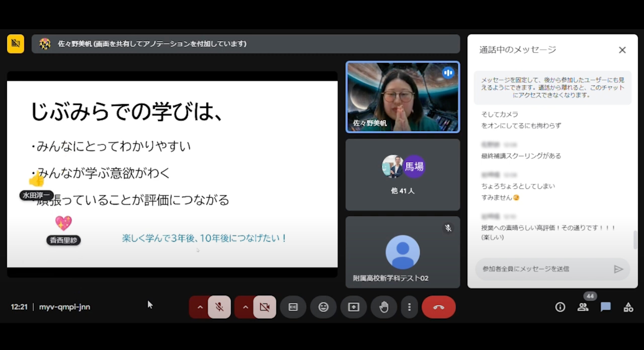
Task: Click message すみません with emoji
Action: tap(500, 198)
